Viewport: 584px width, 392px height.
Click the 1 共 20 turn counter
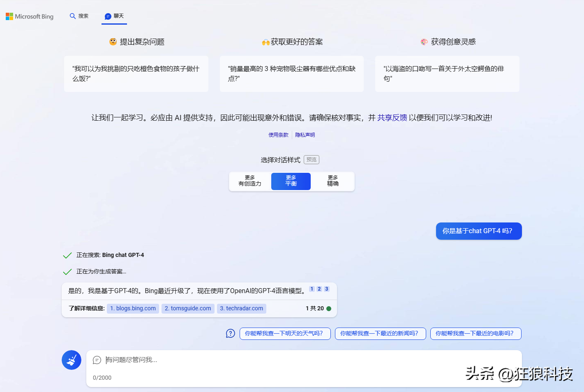coord(315,308)
